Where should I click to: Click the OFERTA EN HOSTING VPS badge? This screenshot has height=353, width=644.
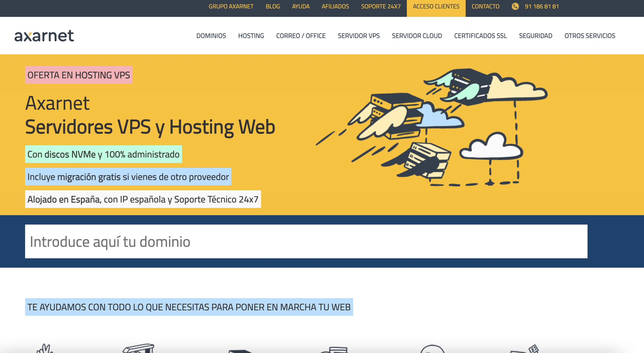(x=79, y=75)
